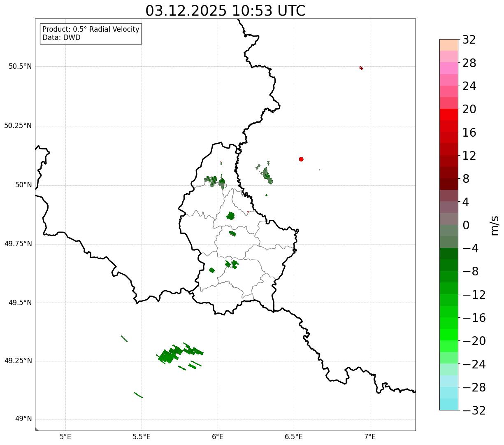This screenshot has height=445, width=504.
Task: Click the cyan -32 m/s colorbar band
Action: [448, 404]
